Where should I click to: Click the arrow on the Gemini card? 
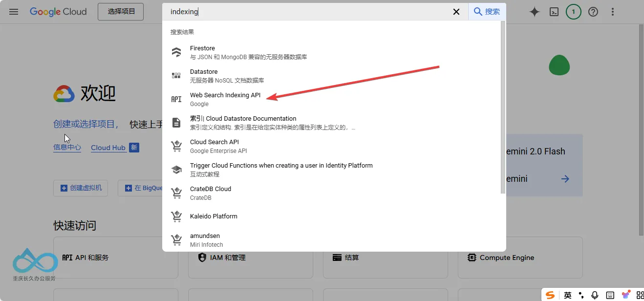point(565,179)
